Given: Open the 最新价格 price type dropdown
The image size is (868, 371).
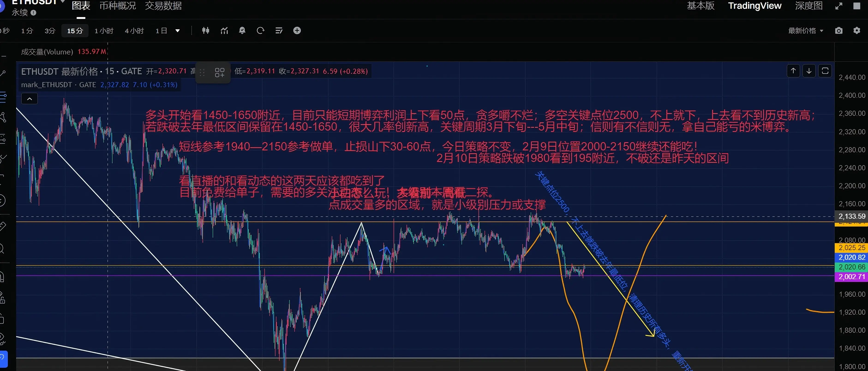Looking at the screenshot, I should click(805, 31).
